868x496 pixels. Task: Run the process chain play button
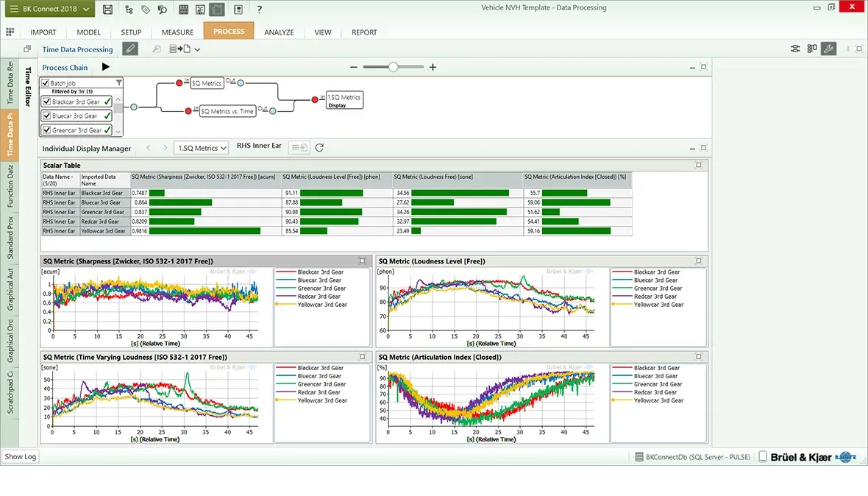(x=106, y=67)
